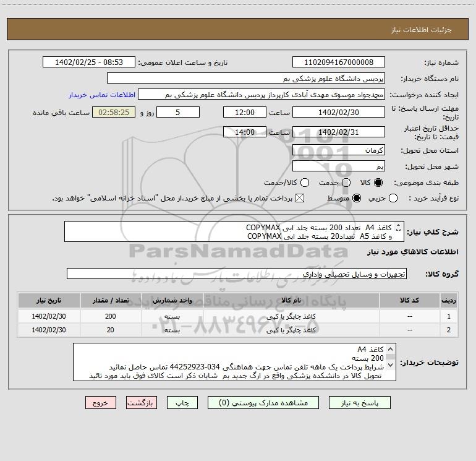Click the validity time 14:00 field

[245, 132]
